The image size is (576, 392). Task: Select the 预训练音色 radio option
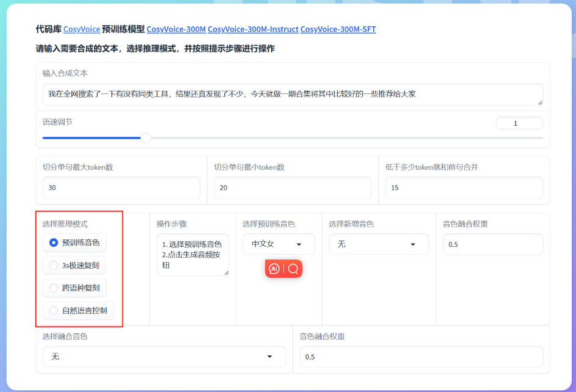[75, 242]
